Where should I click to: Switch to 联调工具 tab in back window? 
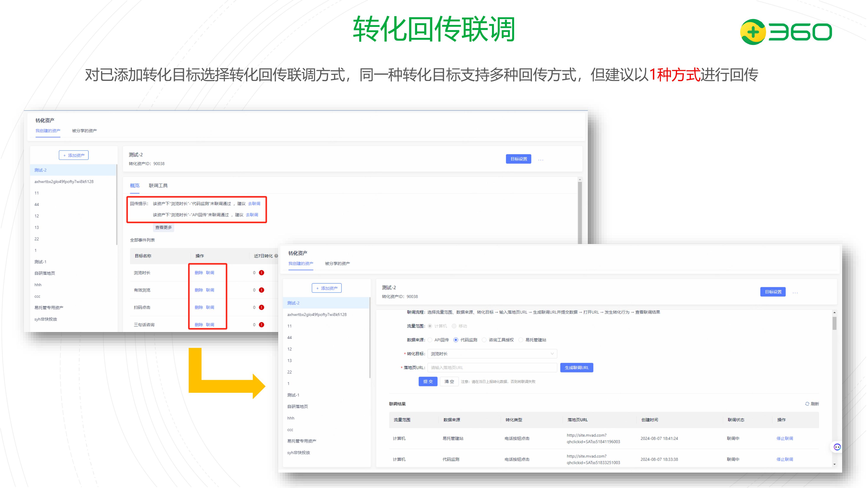(x=158, y=186)
